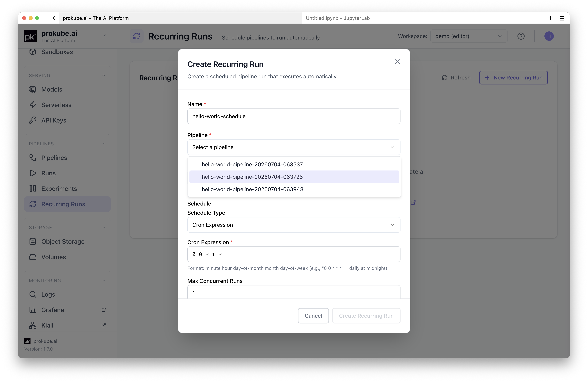Viewport: 588px width, 382px height.
Task: Open a new tab with plus icon
Action: click(x=550, y=18)
